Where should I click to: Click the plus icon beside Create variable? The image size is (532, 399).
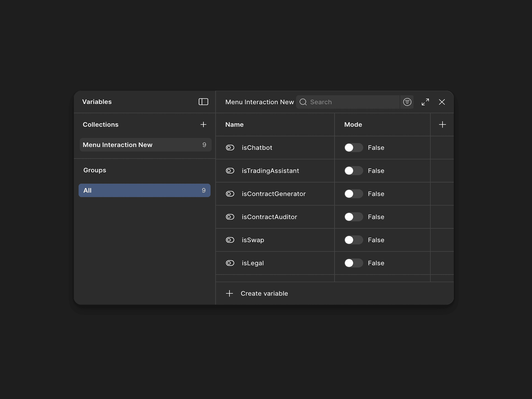[x=229, y=294]
